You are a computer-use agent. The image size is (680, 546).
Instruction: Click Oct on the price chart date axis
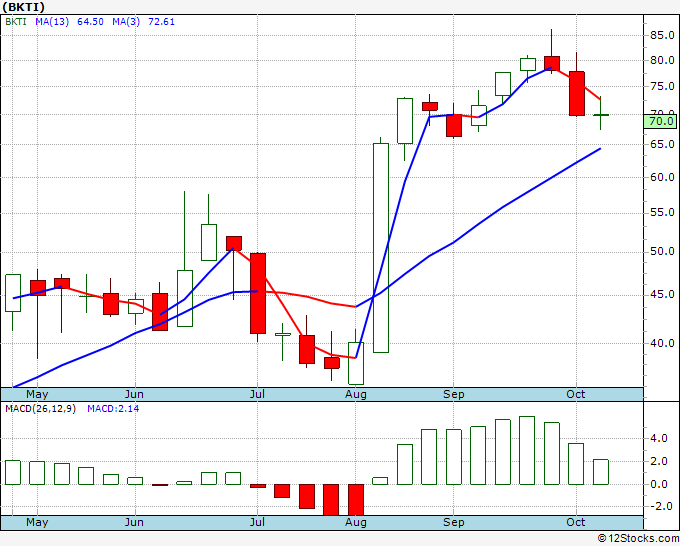point(575,394)
